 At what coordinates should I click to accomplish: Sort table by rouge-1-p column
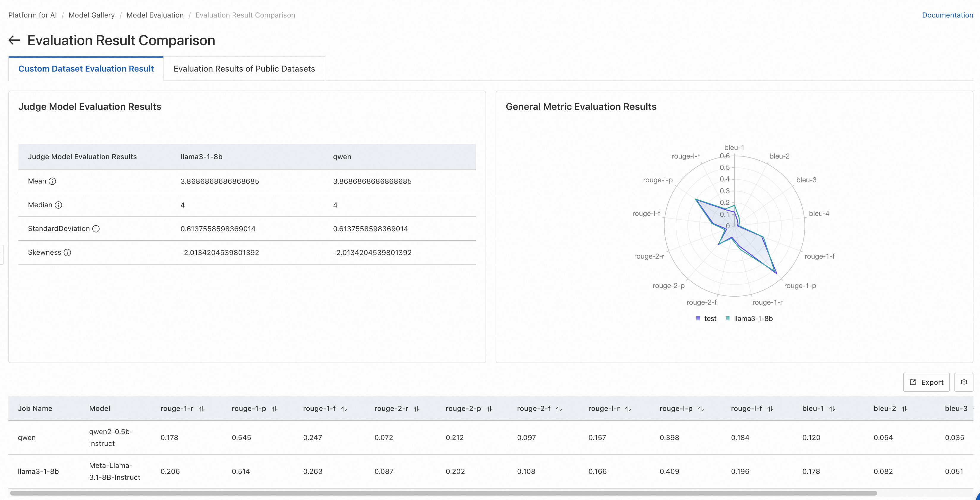275,409
